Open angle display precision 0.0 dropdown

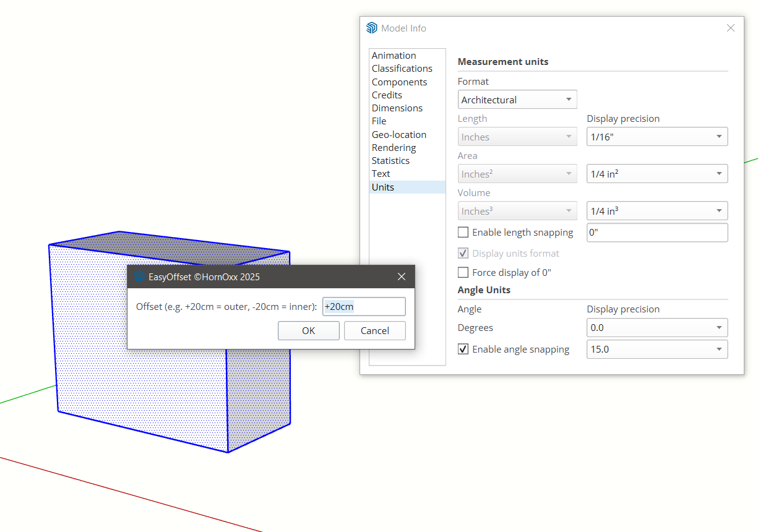[x=657, y=327]
